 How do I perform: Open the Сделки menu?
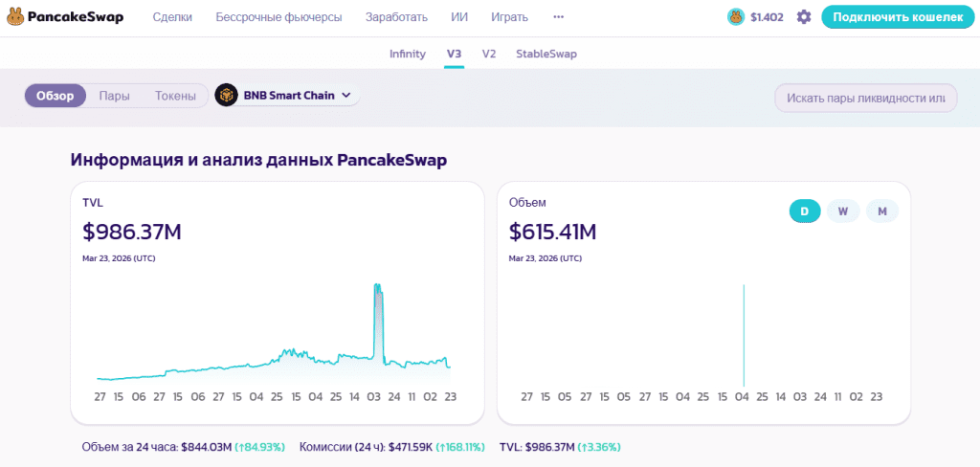(x=172, y=17)
